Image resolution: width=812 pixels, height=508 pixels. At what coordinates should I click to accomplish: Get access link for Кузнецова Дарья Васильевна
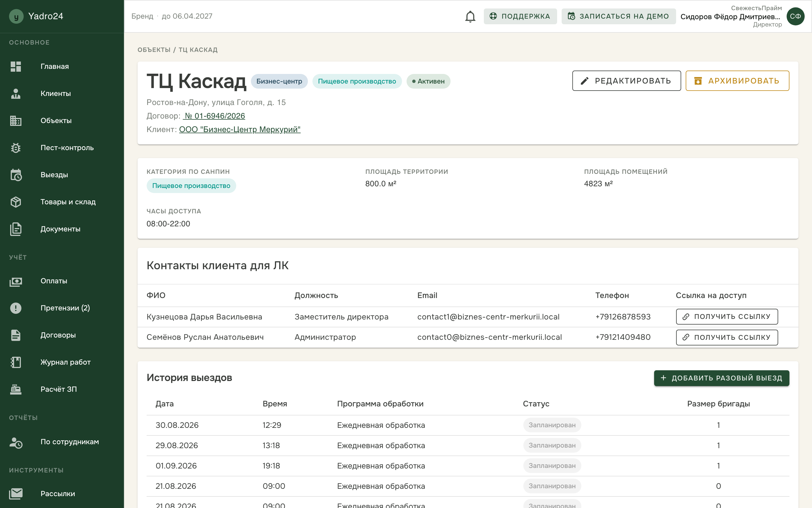click(x=727, y=317)
